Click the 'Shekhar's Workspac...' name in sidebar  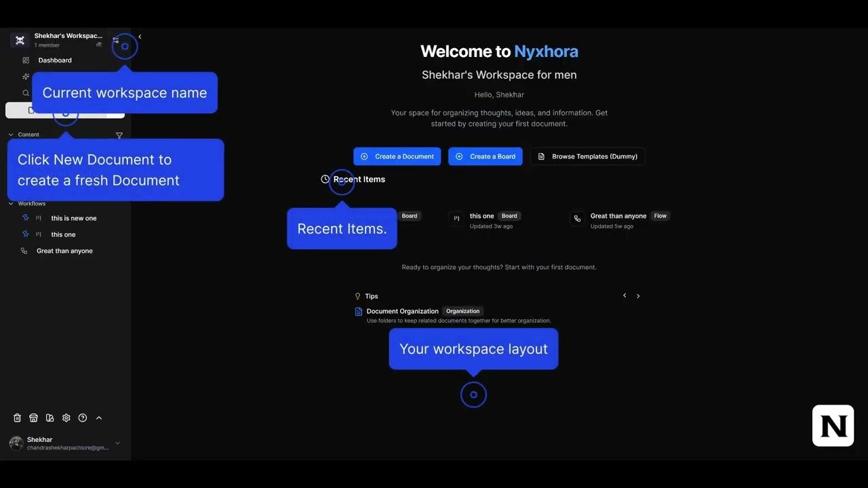(68, 36)
